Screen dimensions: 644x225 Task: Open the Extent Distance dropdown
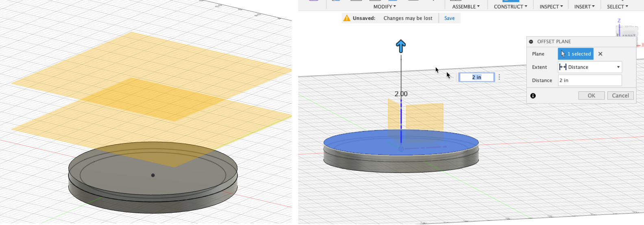pyautogui.click(x=590, y=67)
